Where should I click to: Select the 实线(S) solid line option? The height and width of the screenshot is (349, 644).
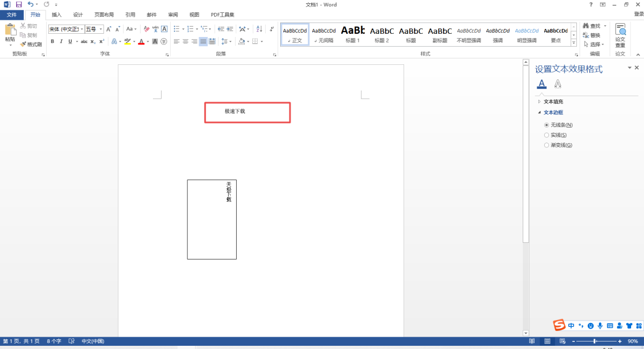pos(546,135)
